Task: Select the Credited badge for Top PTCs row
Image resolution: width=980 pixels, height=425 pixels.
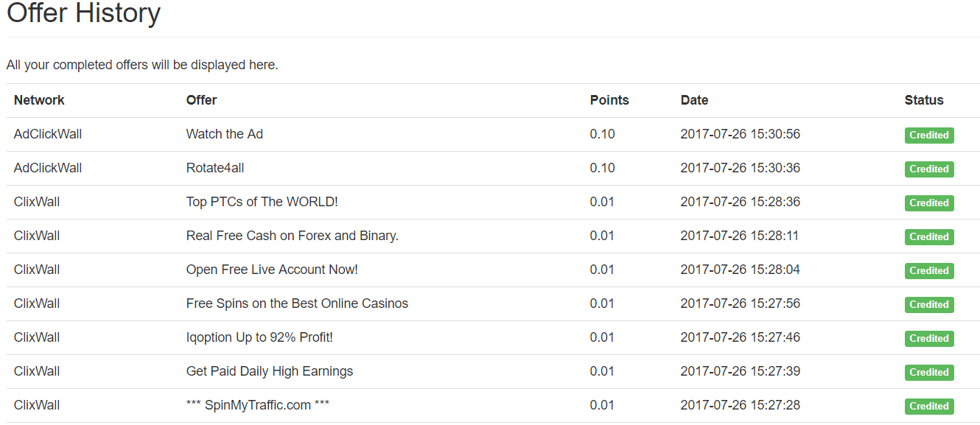Action: click(928, 203)
